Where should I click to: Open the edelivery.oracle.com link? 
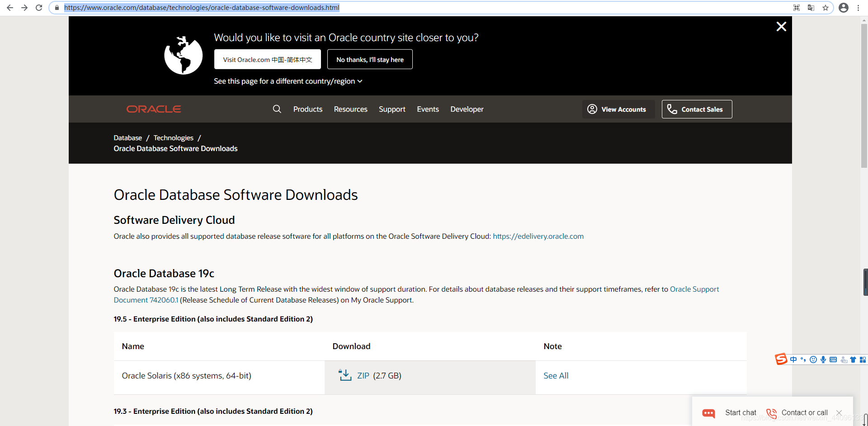(x=538, y=236)
